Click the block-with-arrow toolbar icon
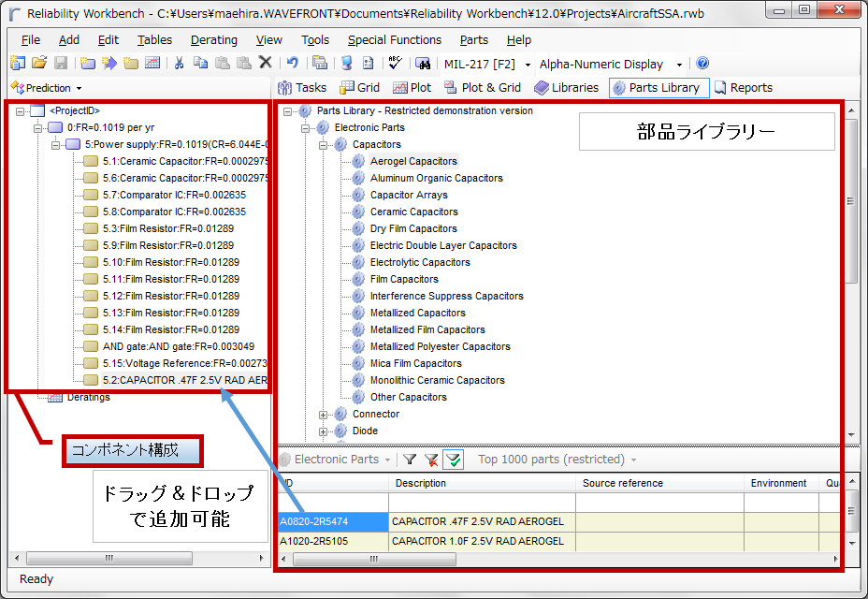 [109, 63]
